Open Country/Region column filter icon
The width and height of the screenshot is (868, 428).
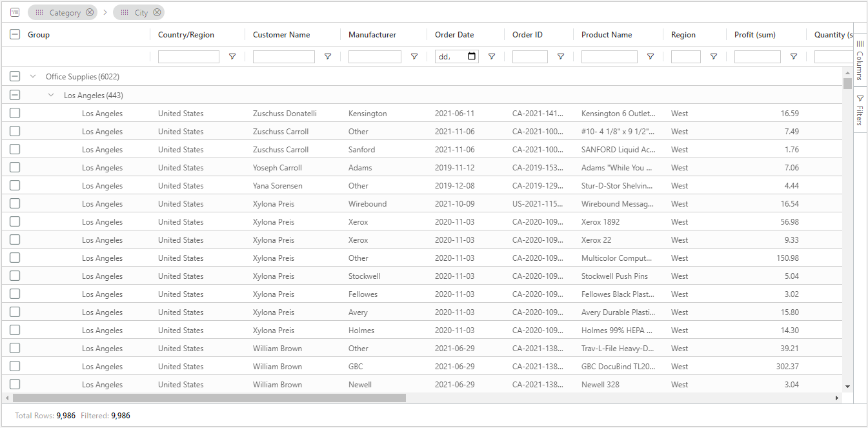pyautogui.click(x=232, y=57)
